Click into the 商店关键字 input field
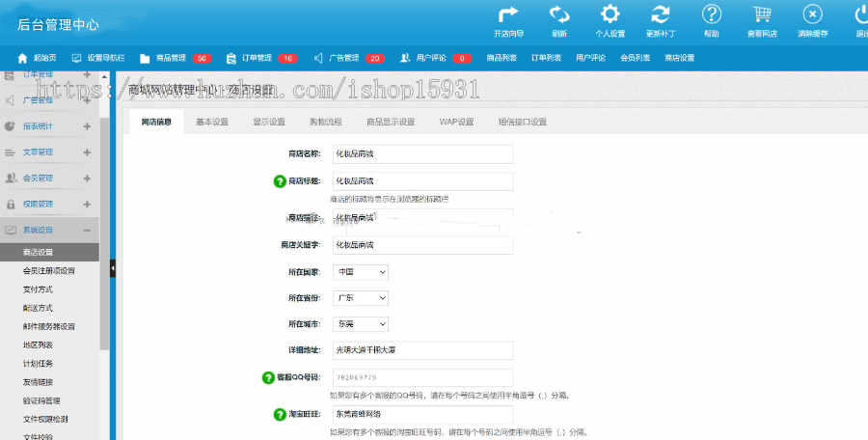Viewport: 868px width, 440px height. 423,245
